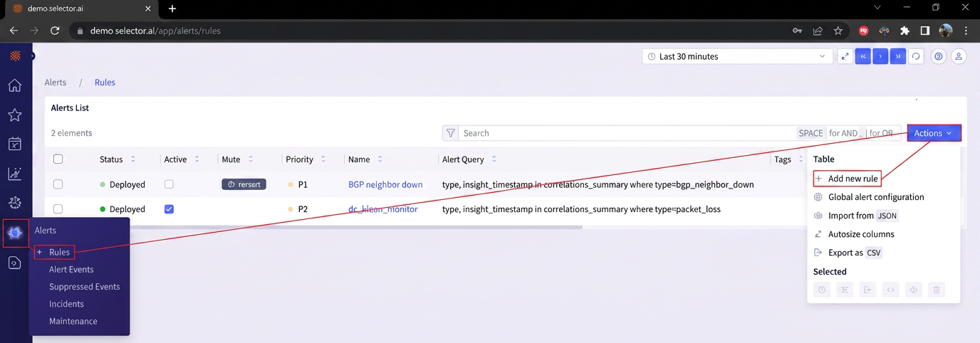Jump to latest with double-right arrows

pos(898,56)
